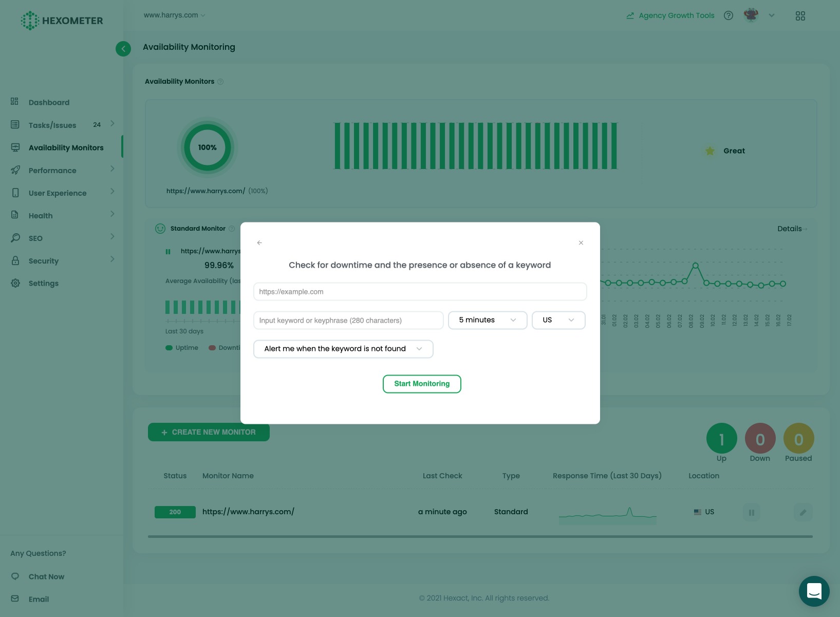The image size is (840, 617).
Task: Collapse the sidebar with the green arrow button
Action: pos(123,49)
